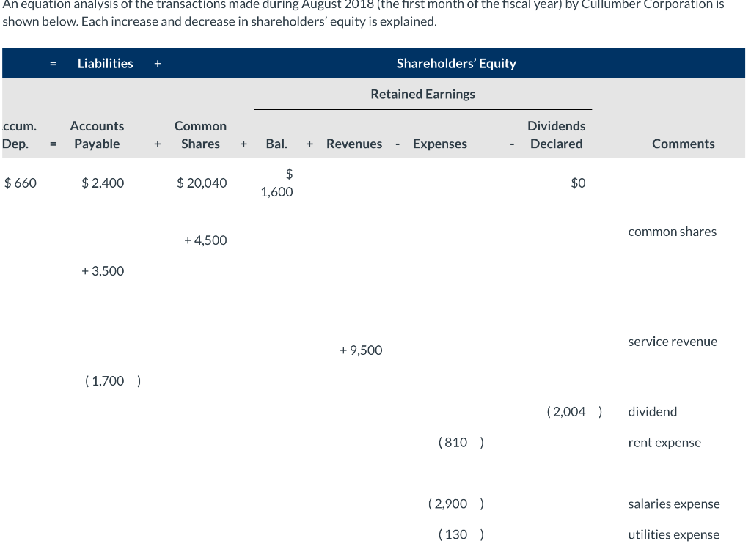Click the Shareholders' Equity header
Image resolution: width=751 pixels, height=560 pixels.
coord(455,63)
